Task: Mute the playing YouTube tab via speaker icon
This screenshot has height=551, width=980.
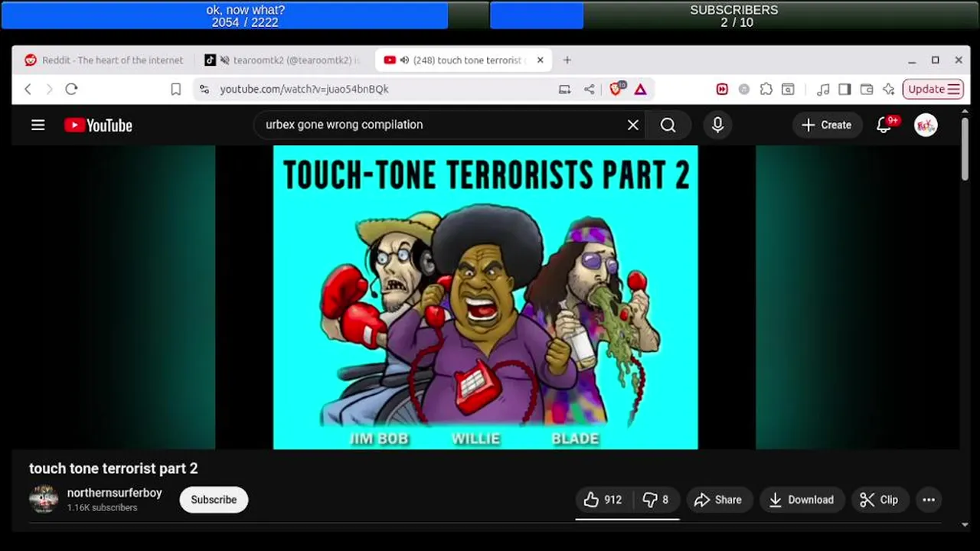Action: [x=404, y=60]
